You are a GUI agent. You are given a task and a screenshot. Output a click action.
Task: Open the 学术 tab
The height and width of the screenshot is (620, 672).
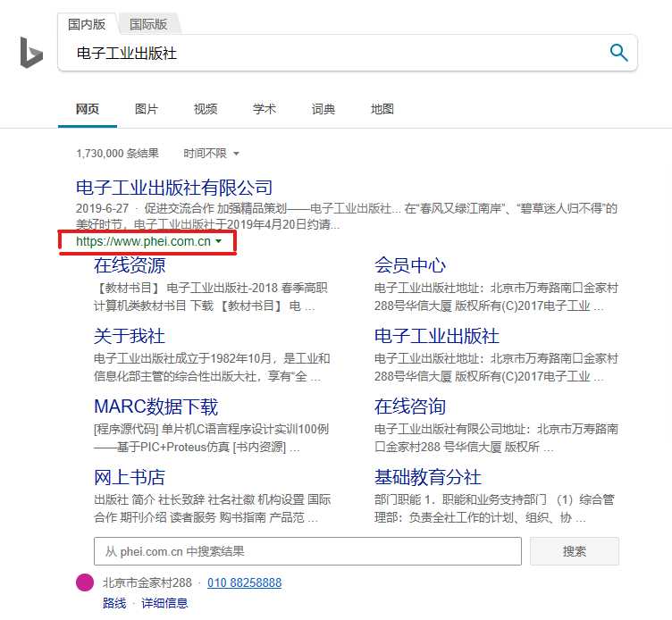coord(265,109)
